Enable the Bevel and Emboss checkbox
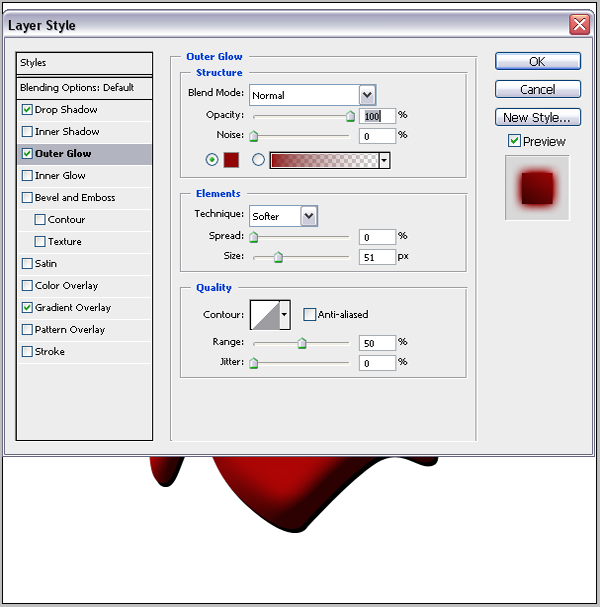The image size is (600, 607). coord(27,198)
